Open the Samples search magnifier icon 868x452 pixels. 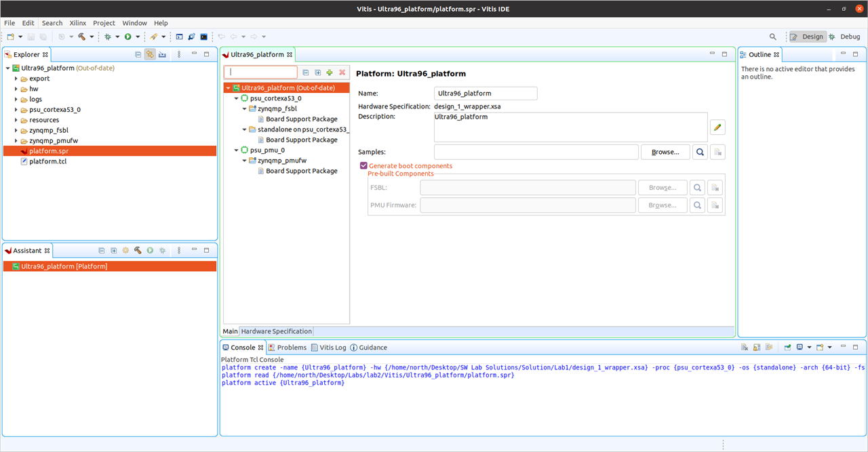700,152
